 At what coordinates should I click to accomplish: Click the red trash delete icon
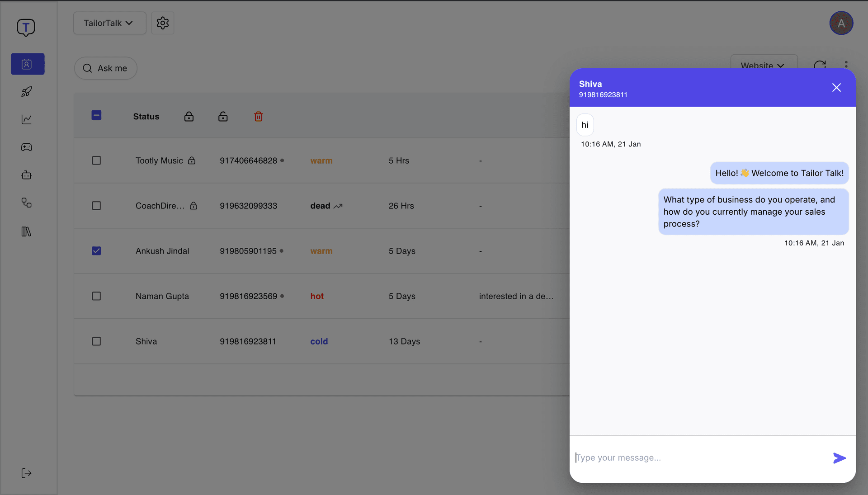[259, 117]
